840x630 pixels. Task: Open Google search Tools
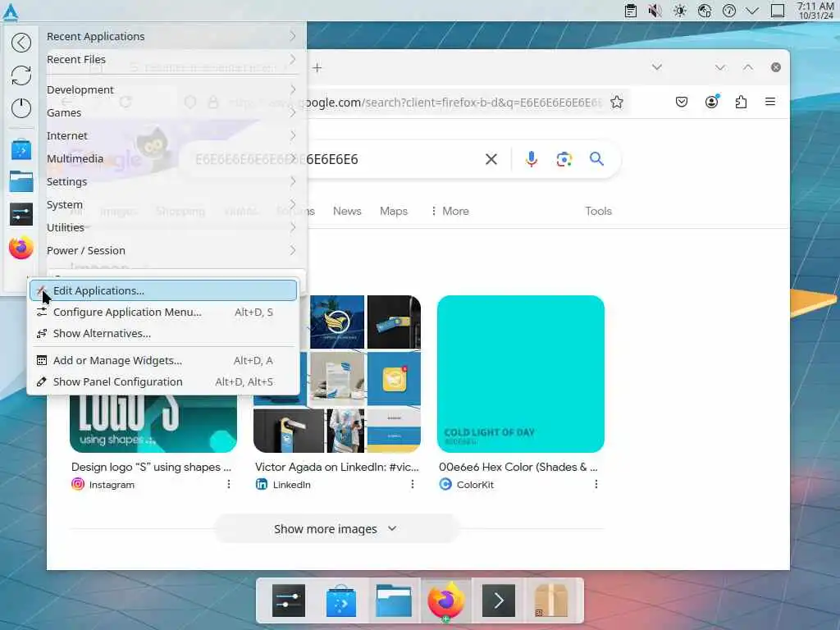598,211
